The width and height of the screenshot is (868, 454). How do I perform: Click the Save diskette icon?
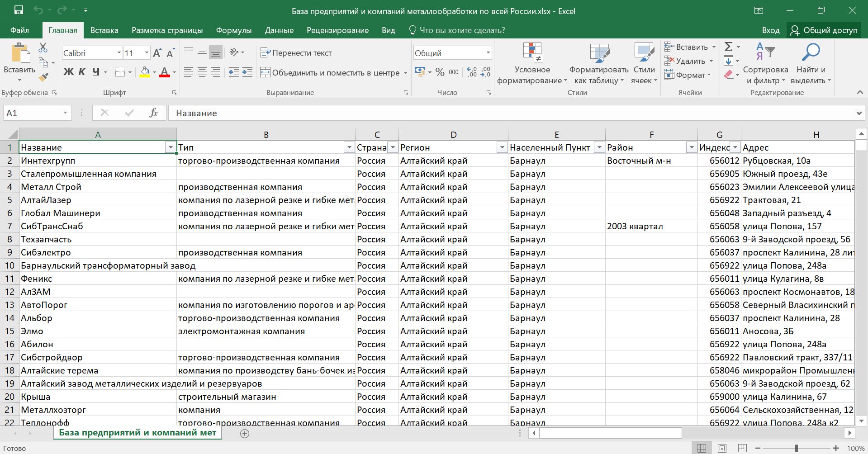(19, 10)
